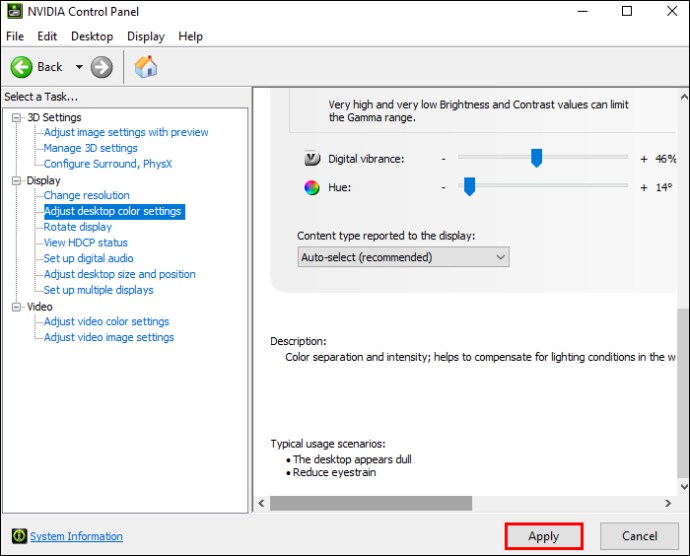The height and width of the screenshot is (556, 690).
Task: Click the Digital vibrance minus sign
Action: pyautogui.click(x=444, y=159)
